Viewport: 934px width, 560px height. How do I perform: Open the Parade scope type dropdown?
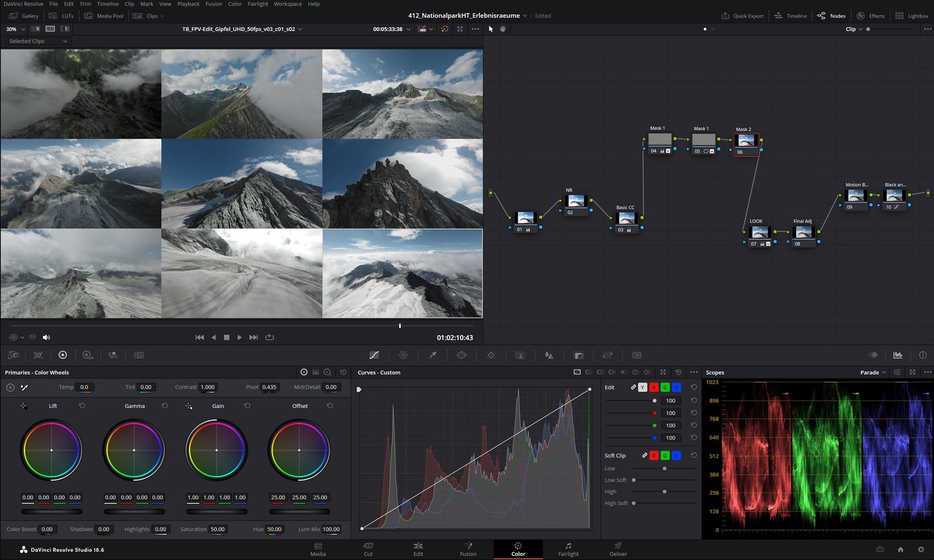point(873,372)
